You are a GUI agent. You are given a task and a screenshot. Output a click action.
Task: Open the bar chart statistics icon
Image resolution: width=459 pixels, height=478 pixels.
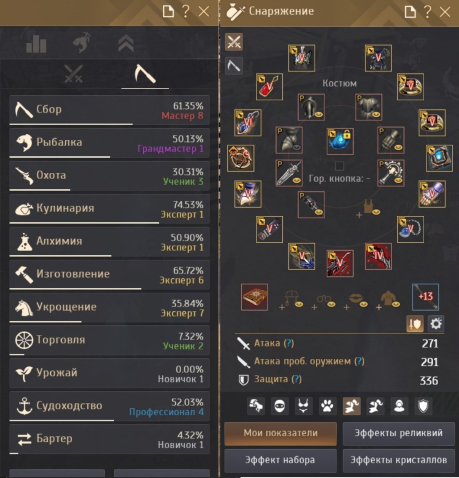36,43
